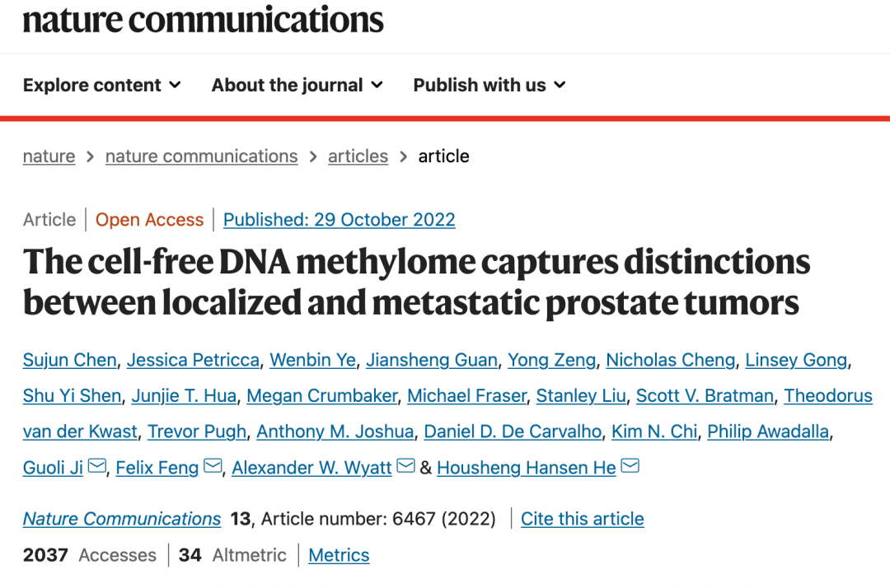Expand Publish with us dropdown
The width and height of the screenshot is (890, 588).
(x=489, y=85)
